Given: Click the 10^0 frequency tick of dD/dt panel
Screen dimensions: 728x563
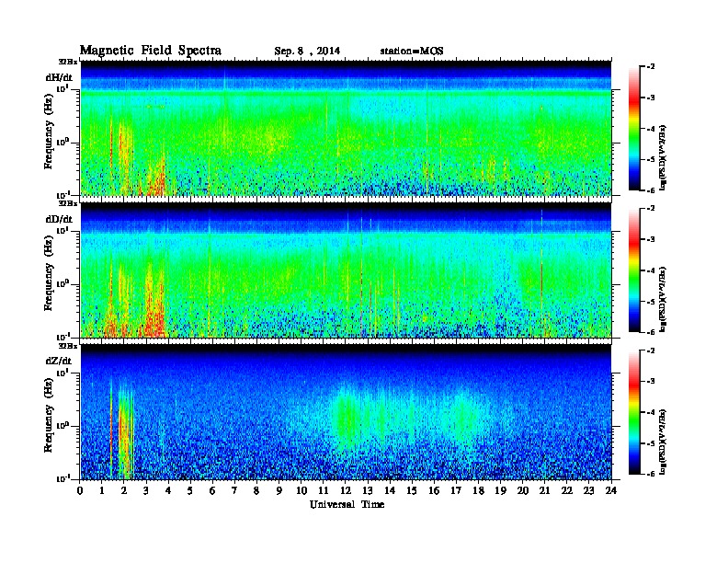Looking at the screenshot, I should [63, 283].
